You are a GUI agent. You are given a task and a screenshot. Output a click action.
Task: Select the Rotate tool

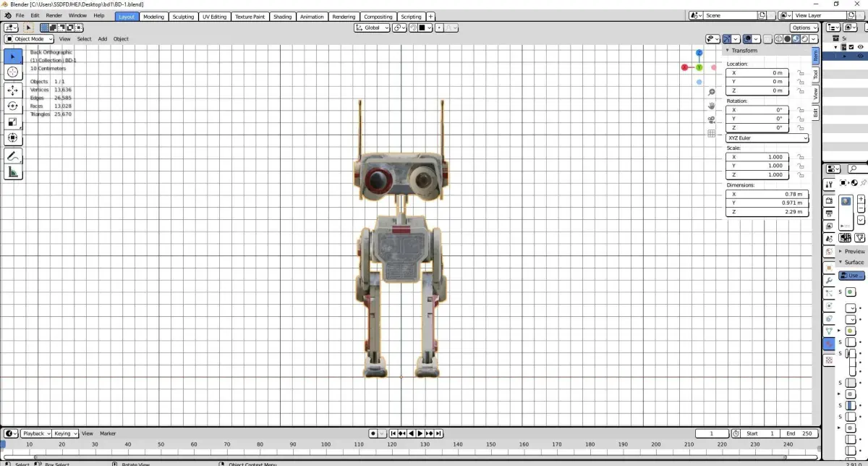pos(13,106)
